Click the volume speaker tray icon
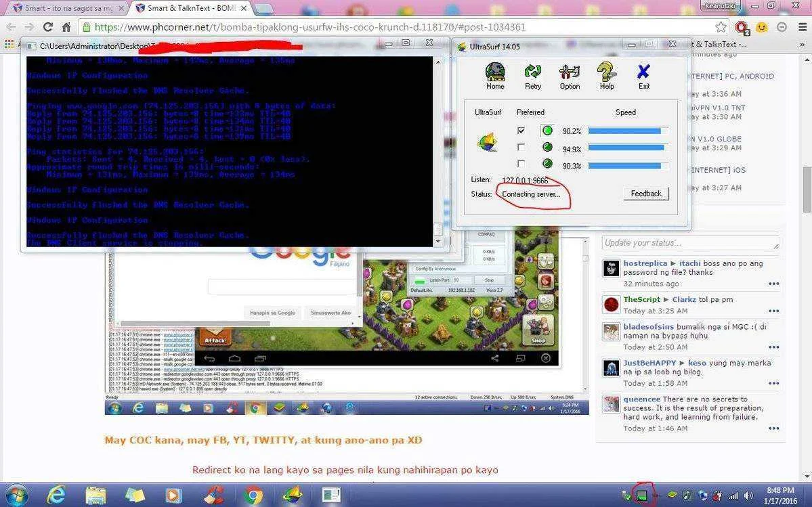 click(748, 496)
